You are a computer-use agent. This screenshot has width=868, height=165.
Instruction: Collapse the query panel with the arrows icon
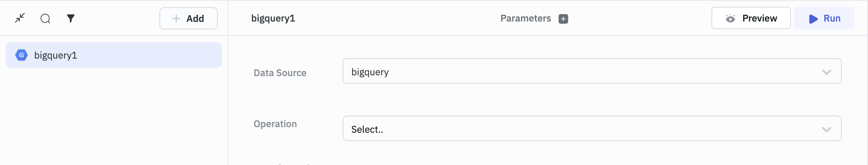tap(20, 18)
